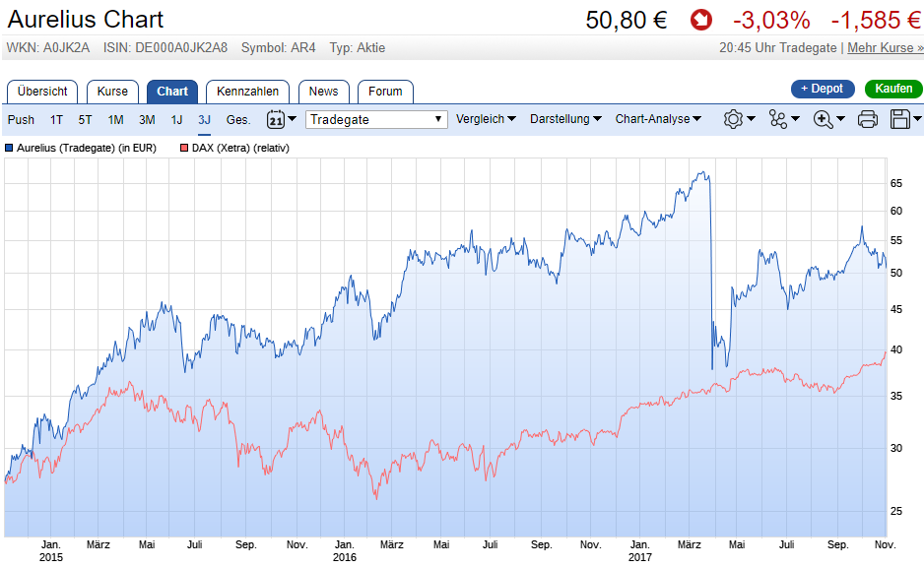Select the 3J time range
The image size is (924, 568).
tap(204, 120)
